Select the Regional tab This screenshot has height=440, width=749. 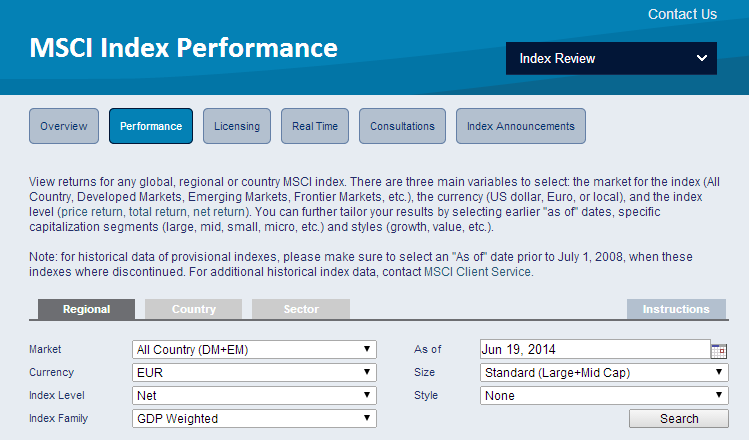(x=86, y=309)
